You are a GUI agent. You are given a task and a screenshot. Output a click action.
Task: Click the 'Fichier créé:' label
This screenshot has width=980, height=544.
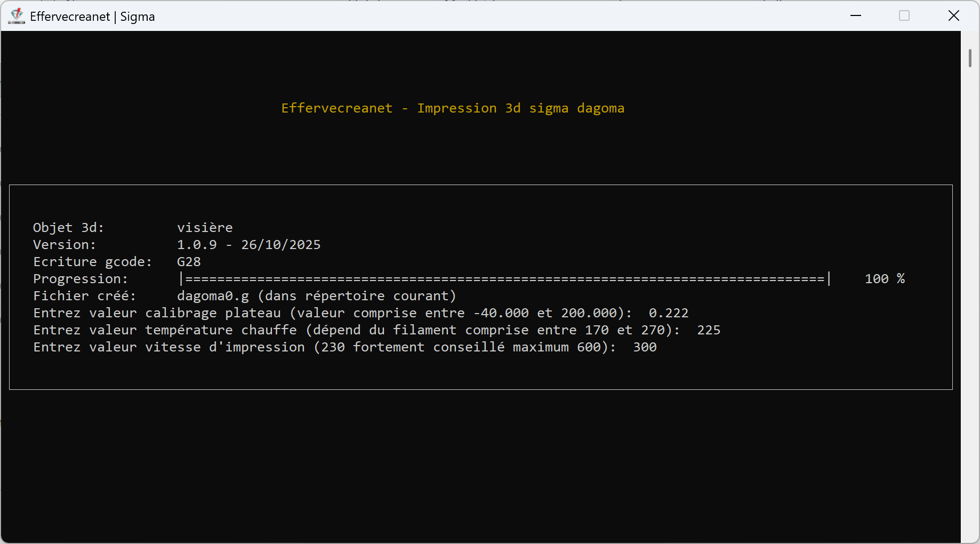tap(85, 296)
